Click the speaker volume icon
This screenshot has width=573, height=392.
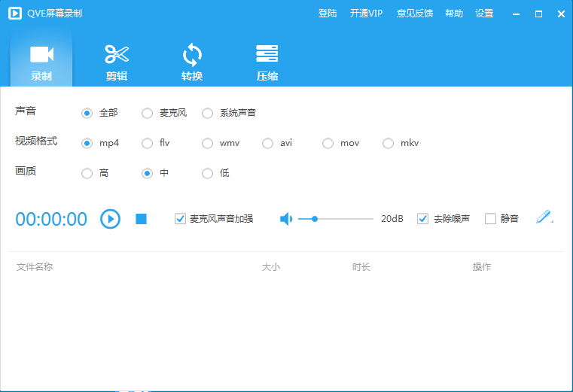click(x=286, y=219)
